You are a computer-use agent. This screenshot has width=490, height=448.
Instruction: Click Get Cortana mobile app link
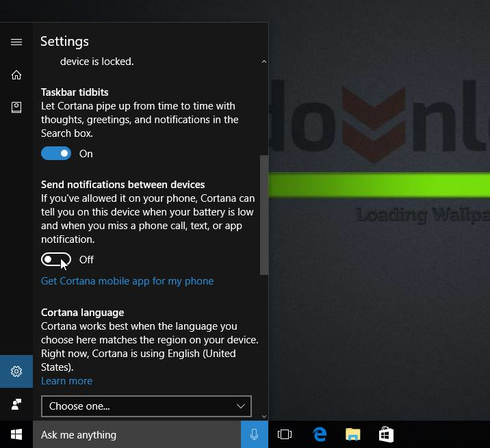(127, 281)
